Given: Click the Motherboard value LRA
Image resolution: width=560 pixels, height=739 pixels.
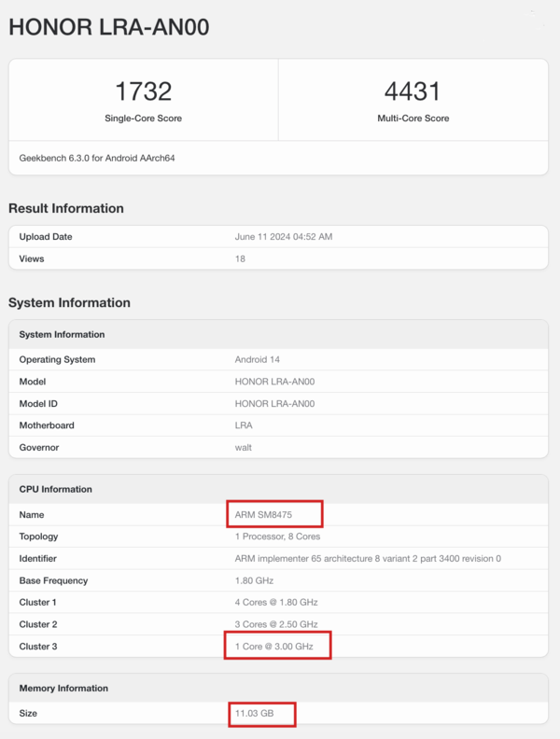Looking at the screenshot, I should pyautogui.click(x=243, y=425).
